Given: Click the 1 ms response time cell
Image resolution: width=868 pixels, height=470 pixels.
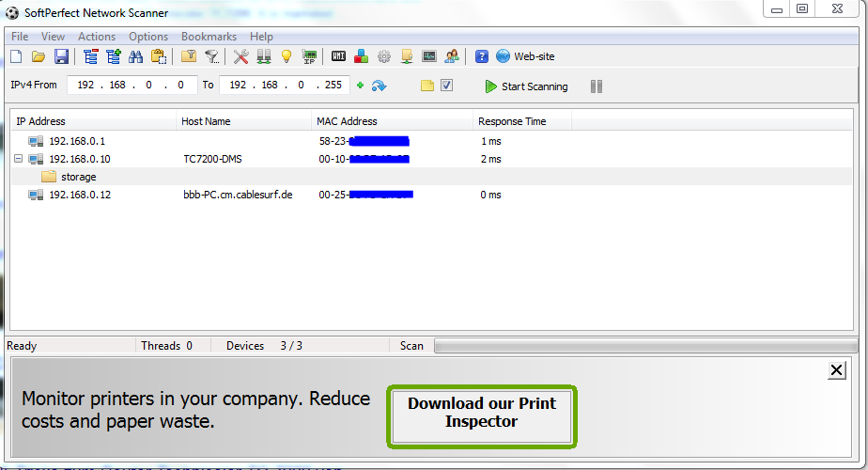Looking at the screenshot, I should pos(491,141).
